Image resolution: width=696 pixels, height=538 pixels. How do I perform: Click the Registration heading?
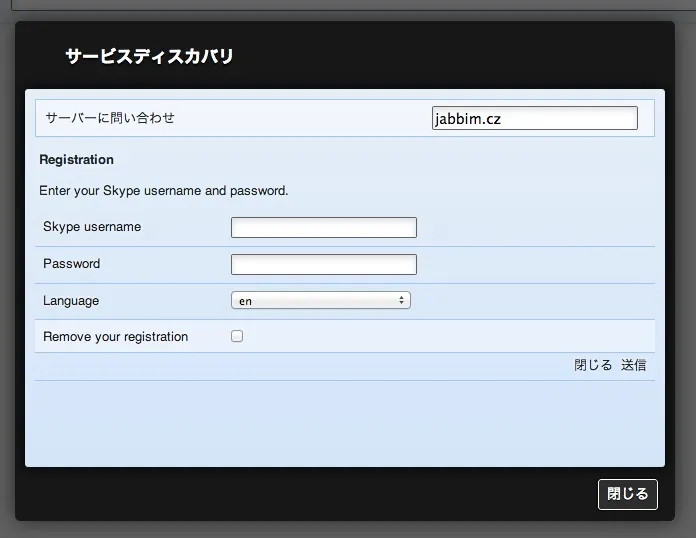tap(76, 160)
